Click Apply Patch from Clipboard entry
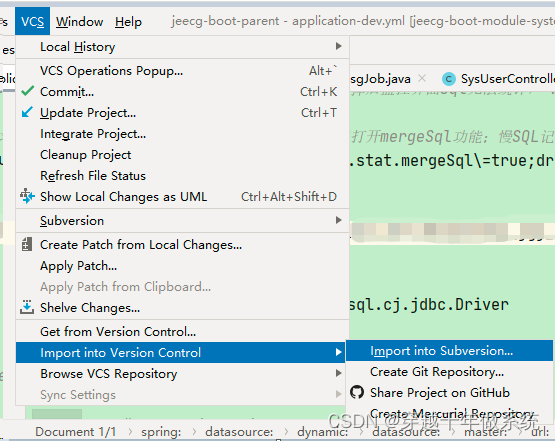The height and width of the screenshot is (441, 555). 182,287
